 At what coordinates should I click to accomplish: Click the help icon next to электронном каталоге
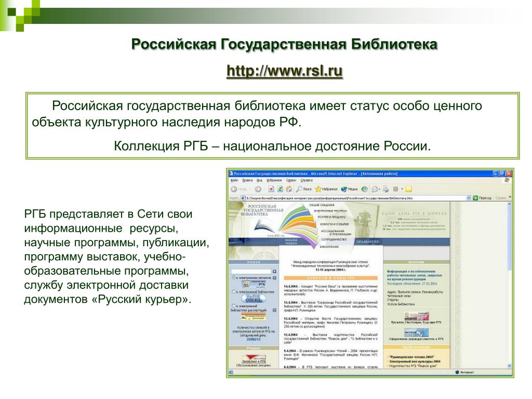pos(274,278)
